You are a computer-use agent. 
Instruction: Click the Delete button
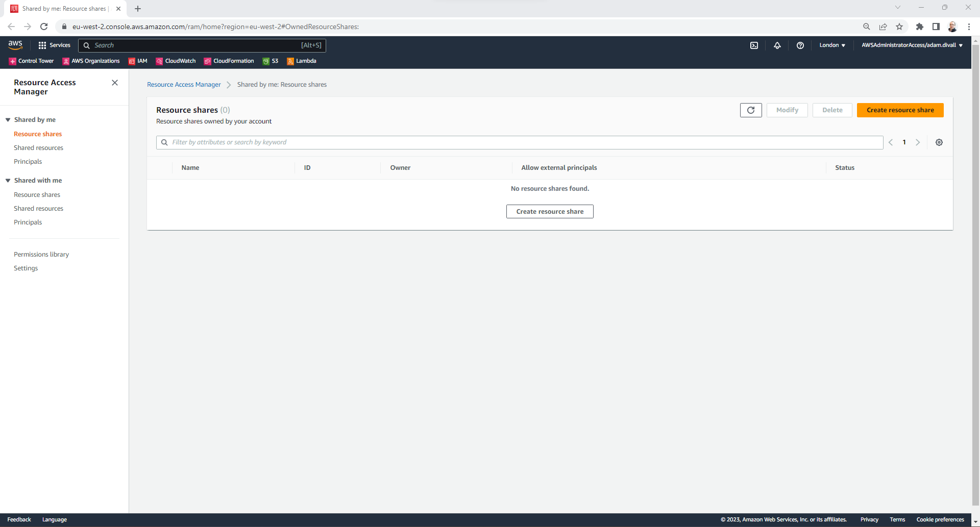tap(832, 110)
